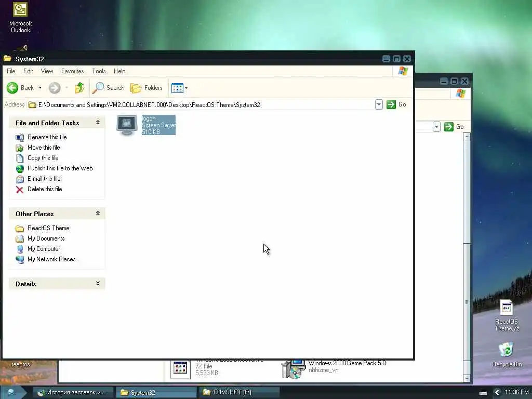The image size is (532, 399).
Task: Maximize the System32 window
Action: pos(396,59)
